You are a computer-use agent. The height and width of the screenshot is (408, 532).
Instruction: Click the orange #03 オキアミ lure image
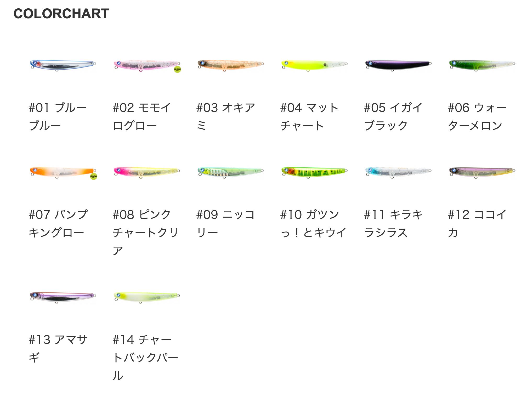pos(230,65)
